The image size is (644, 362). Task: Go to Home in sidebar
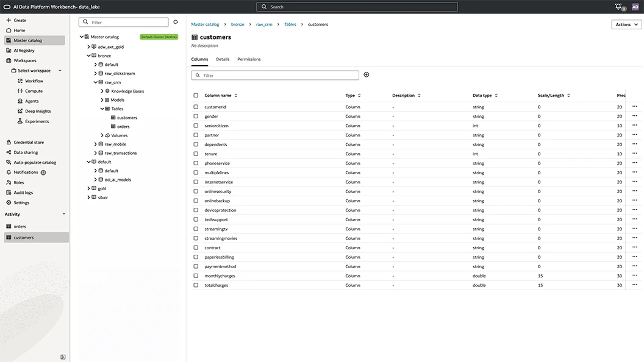coord(16,30)
